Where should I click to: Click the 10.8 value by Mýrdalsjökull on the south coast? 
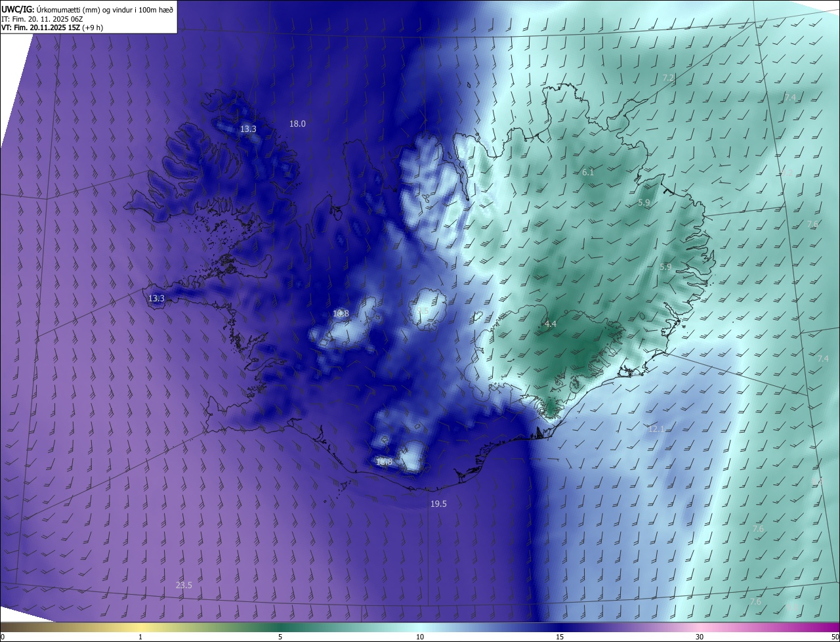click(384, 462)
